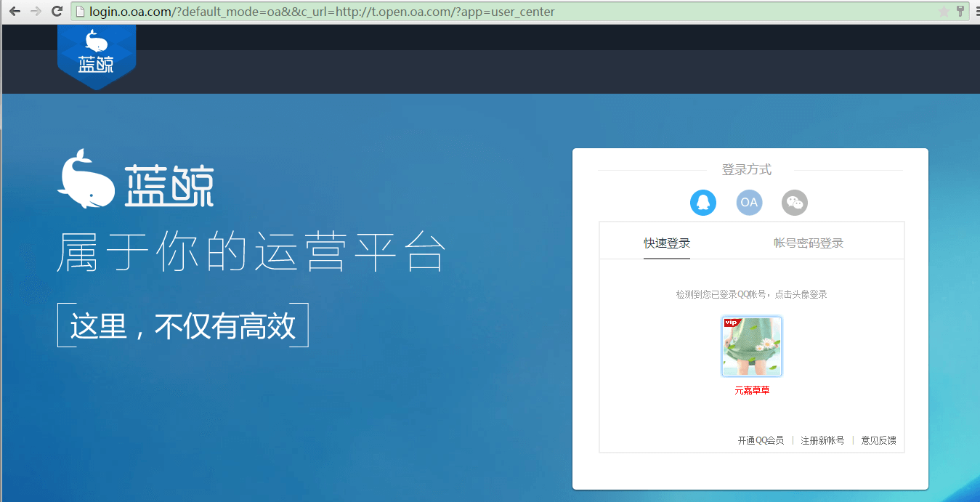Screen dimensions: 980x502
Task: Click the large white whale logo
Action: click(x=86, y=179)
